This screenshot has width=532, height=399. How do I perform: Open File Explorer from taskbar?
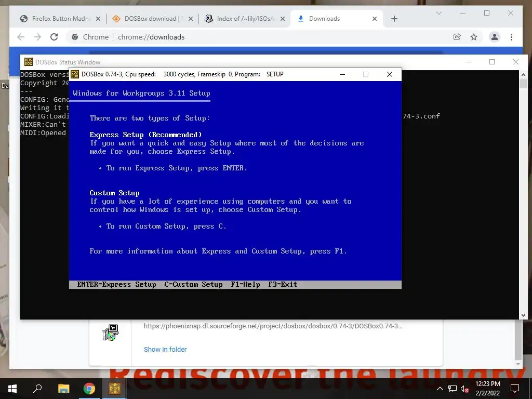pyautogui.click(x=63, y=389)
